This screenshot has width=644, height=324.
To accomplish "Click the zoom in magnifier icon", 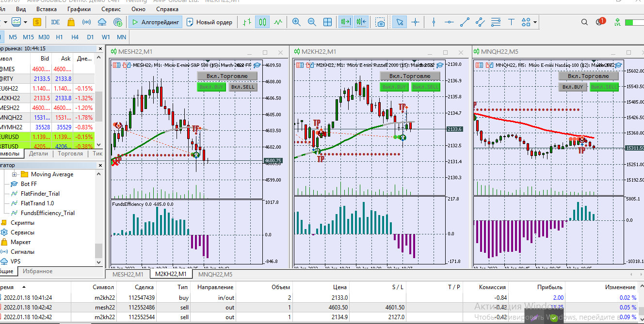I will click(x=296, y=22).
